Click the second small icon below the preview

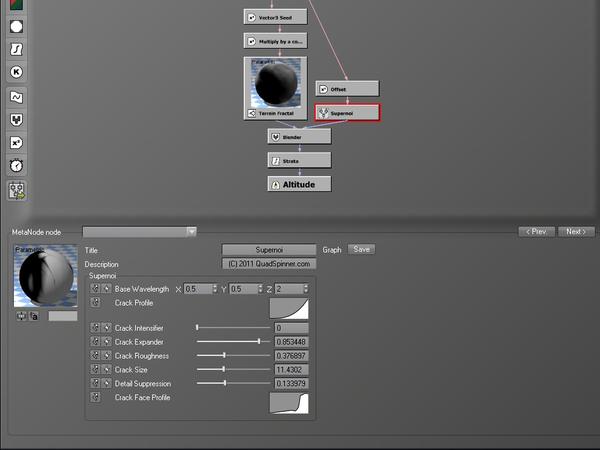[x=34, y=316]
